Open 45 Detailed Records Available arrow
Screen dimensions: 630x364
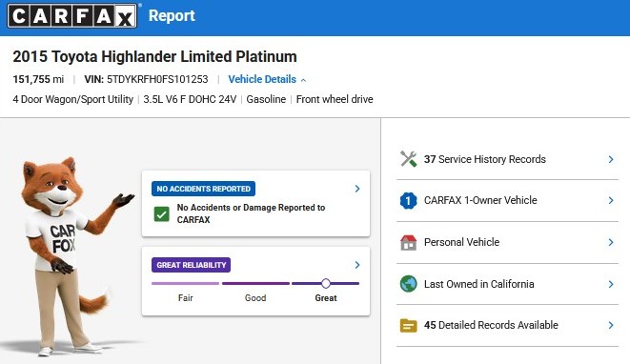[611, 325]
